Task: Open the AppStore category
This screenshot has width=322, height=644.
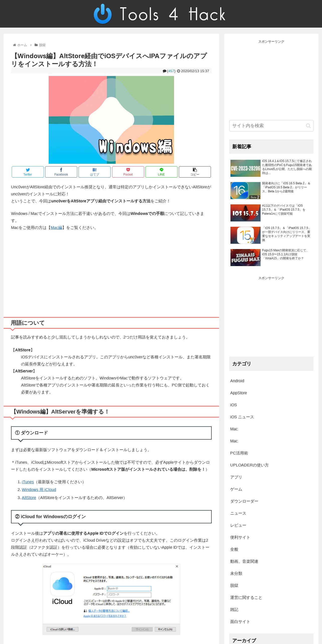Action: click(238, 393)
